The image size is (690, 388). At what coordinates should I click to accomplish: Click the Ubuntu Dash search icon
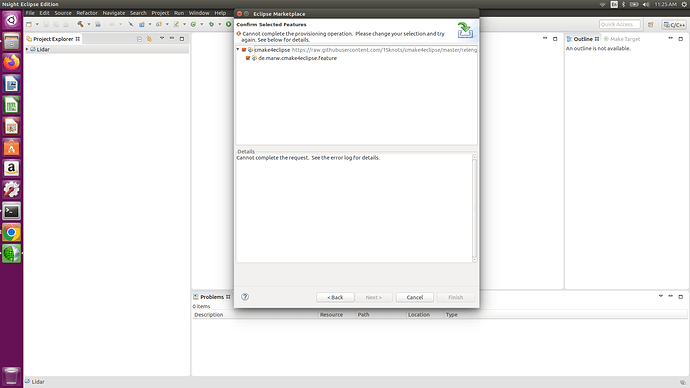pyautogui.click(x=11, y=20)
